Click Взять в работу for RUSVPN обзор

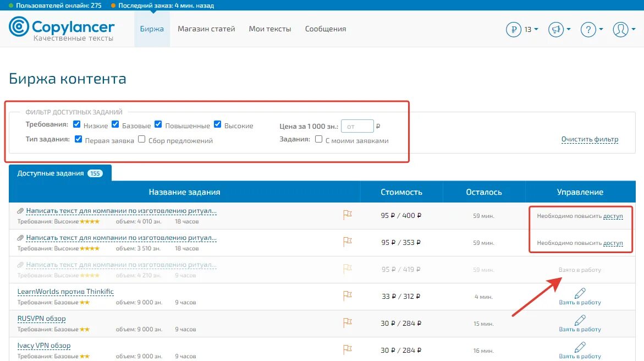tap(580, 329)
